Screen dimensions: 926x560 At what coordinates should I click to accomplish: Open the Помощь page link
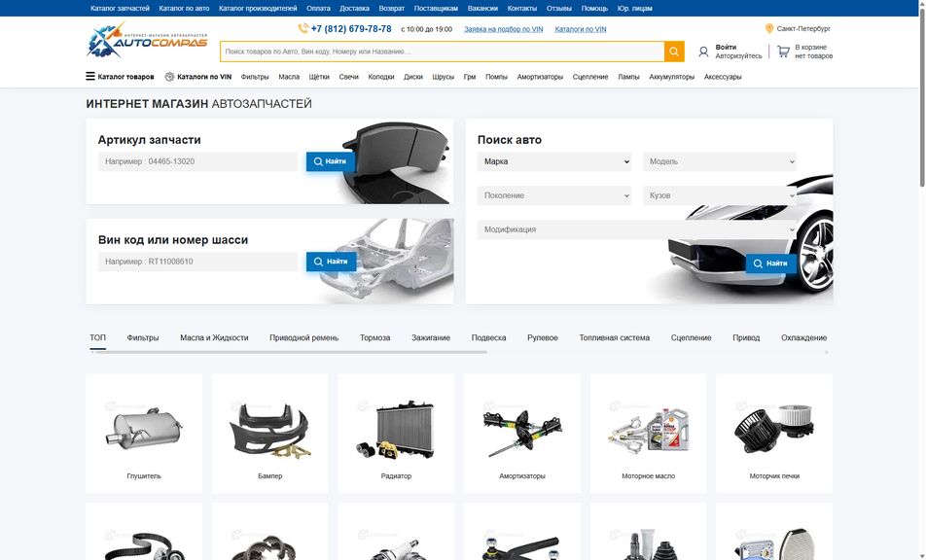tap(594, 8)
